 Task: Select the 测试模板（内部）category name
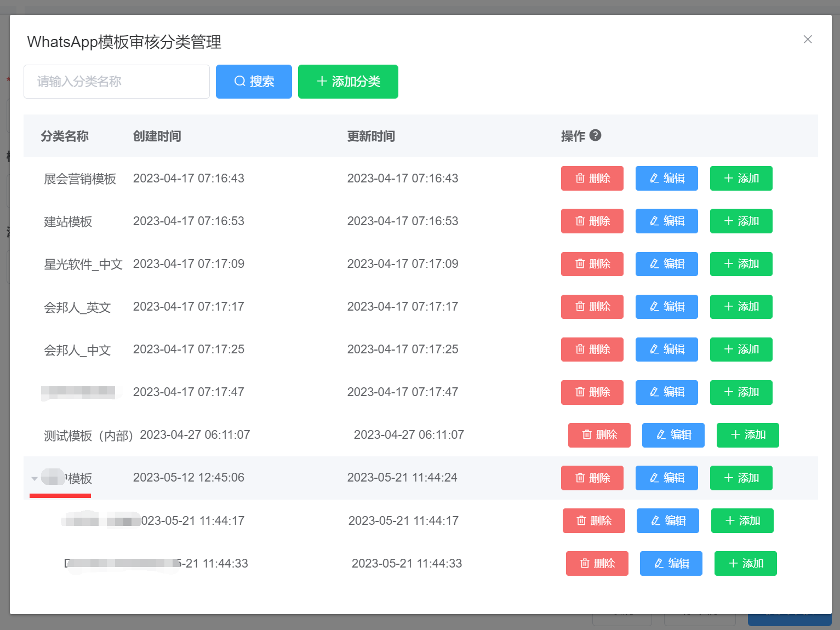89,436
